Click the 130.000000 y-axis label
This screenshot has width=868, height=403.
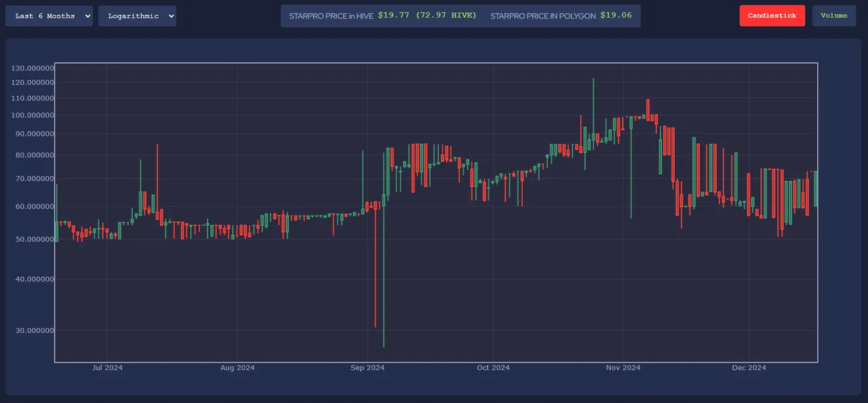coord(33,69)
